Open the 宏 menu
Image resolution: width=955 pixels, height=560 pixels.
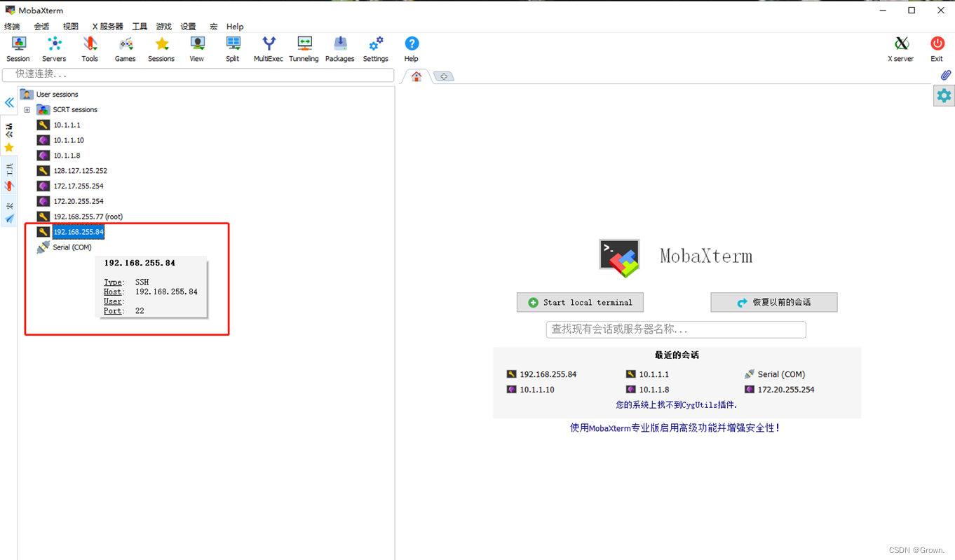[x=213, y=27]
